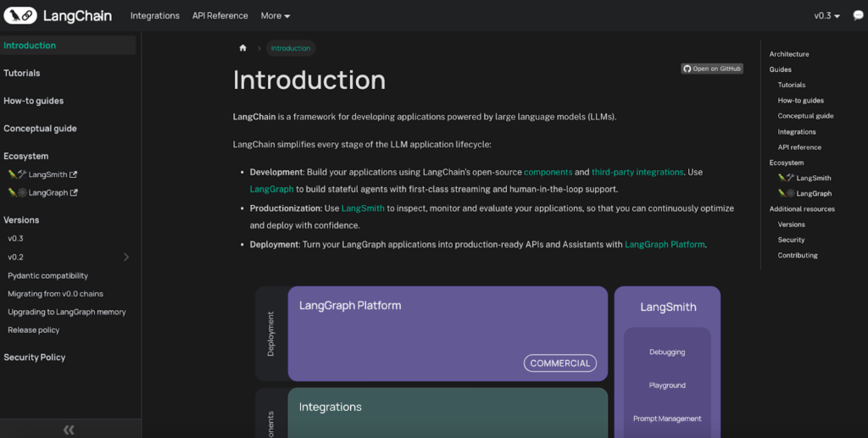
Task: Open the chat bubble icon in header
Action: 858,15
